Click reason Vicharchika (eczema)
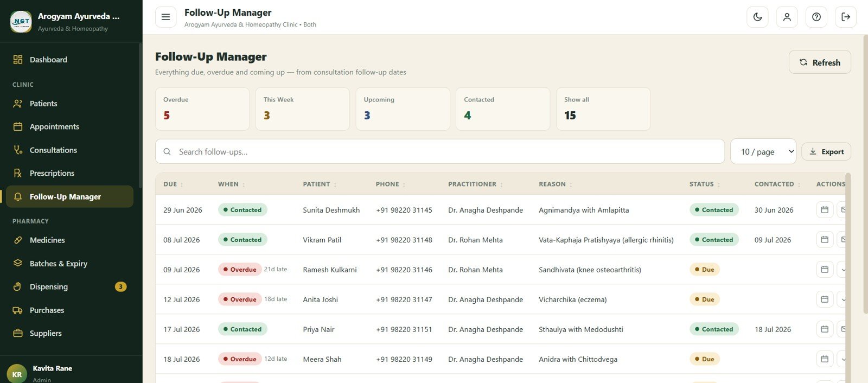 (x=573, y=299)
